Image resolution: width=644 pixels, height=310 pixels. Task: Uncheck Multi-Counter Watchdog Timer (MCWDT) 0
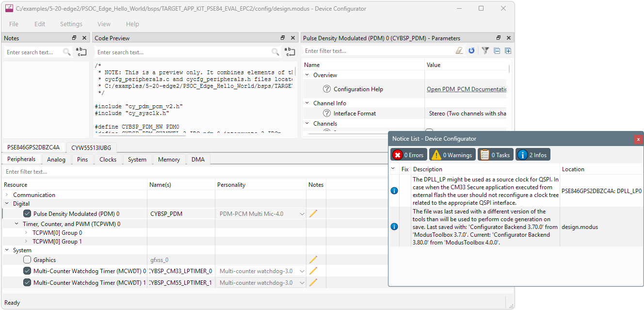27,271
